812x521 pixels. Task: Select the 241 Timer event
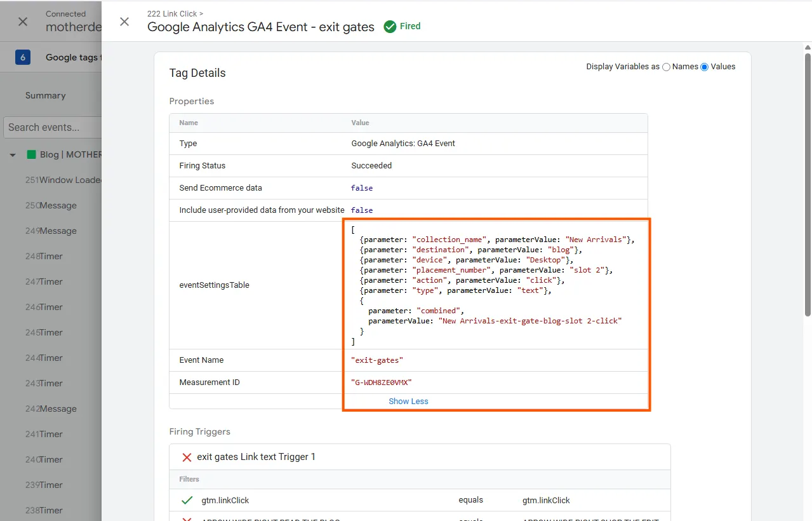[44, 434]
